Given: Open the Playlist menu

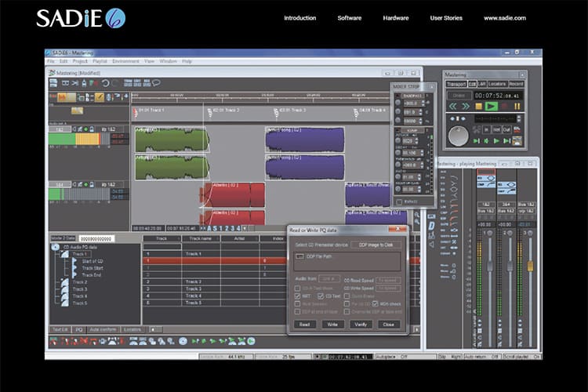Looking at the screenshot, I should tap(100, 61).
